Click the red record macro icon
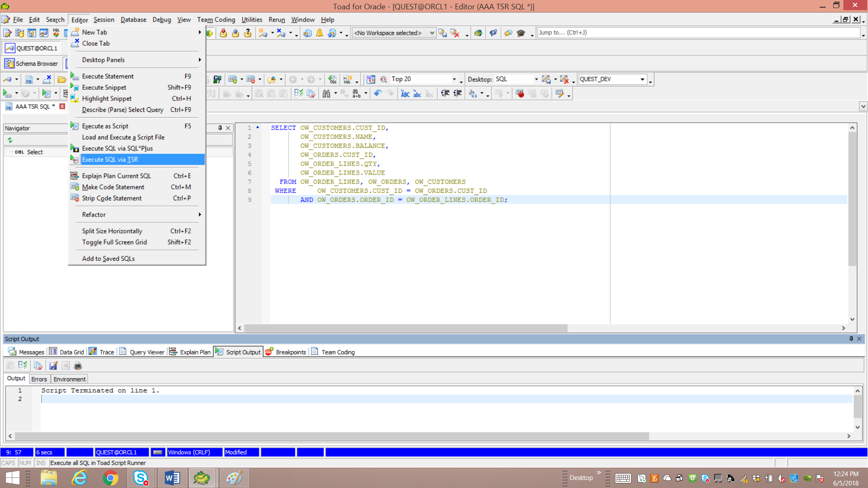Image resolution: width=868 pixels, height=488 pixels. coord(520,94)
